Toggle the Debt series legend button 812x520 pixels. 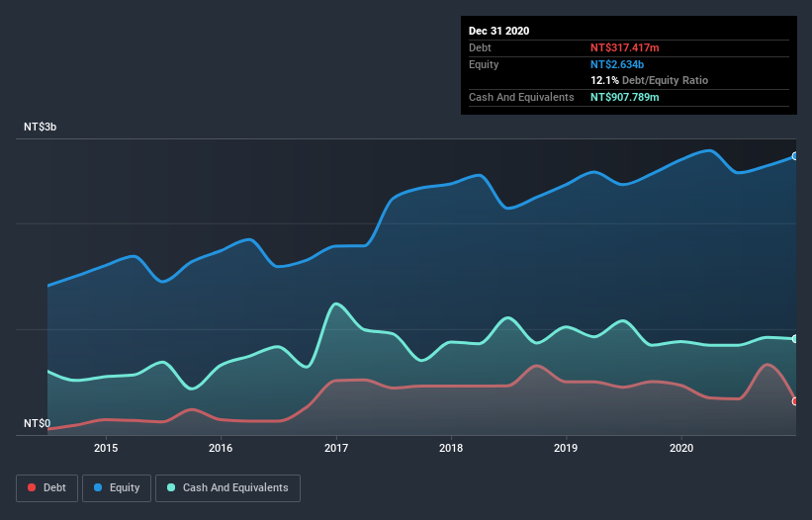pyautogui.click(x=46, y=488)
